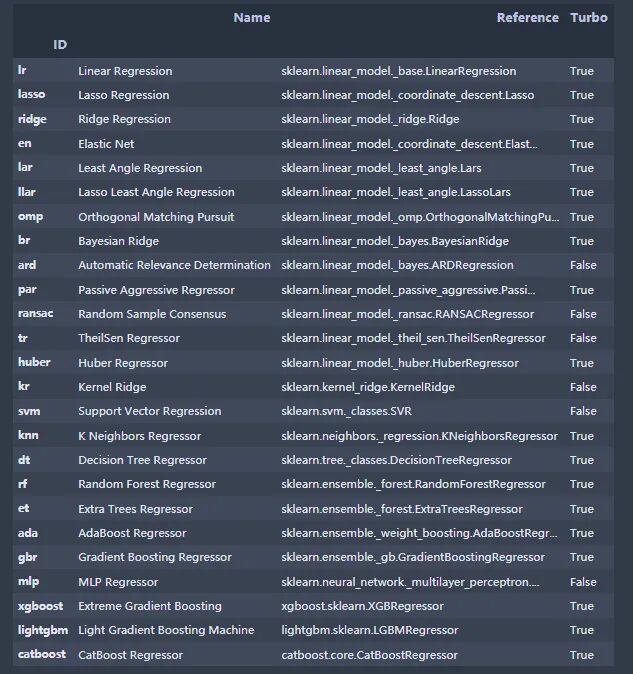Select the 'et' row ID
Screen dimensions: 633x674
tap(24, 509)
